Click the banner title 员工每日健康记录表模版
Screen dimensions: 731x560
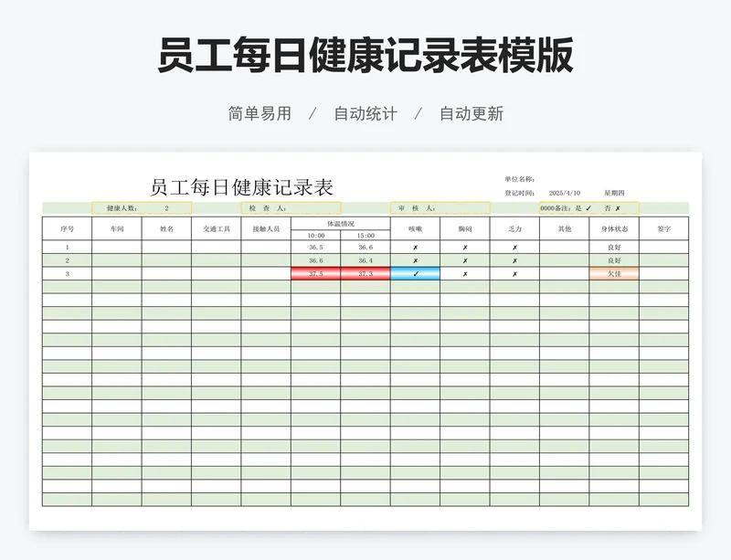pos(365,56)
